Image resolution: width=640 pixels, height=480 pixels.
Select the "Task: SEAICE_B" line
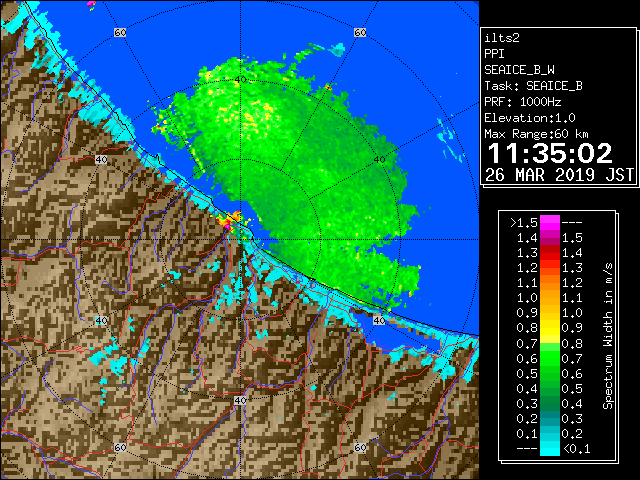pos(533,86)
